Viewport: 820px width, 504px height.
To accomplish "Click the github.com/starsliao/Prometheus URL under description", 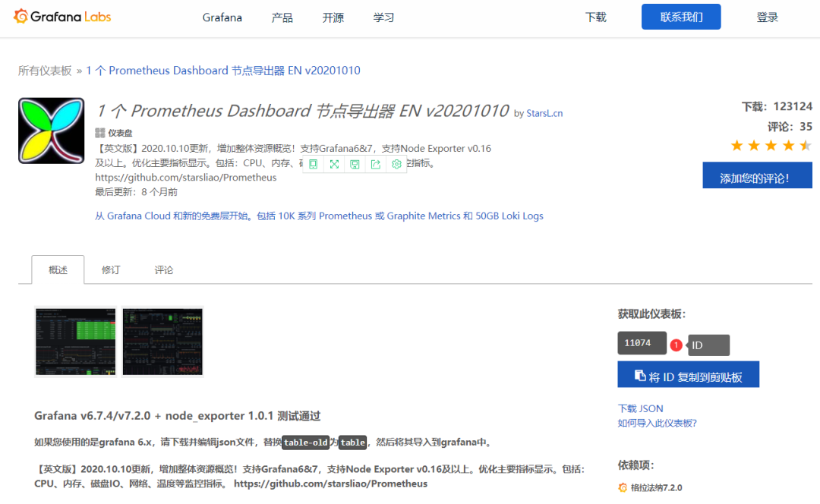I will [186, 178].
